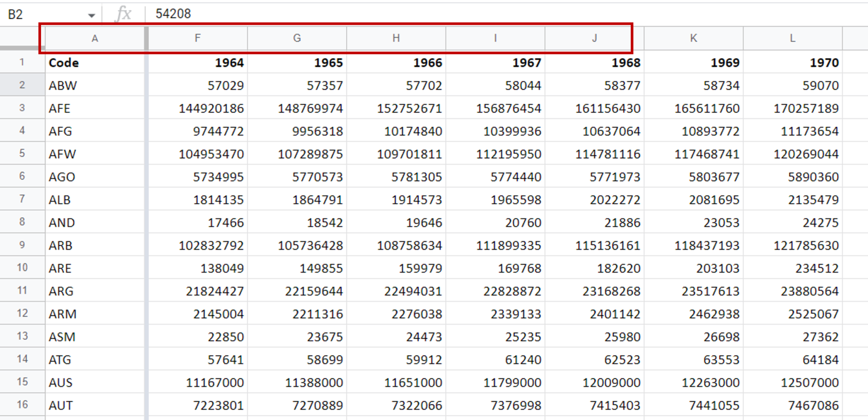Select column header F for 1964 data

point(198,38)
